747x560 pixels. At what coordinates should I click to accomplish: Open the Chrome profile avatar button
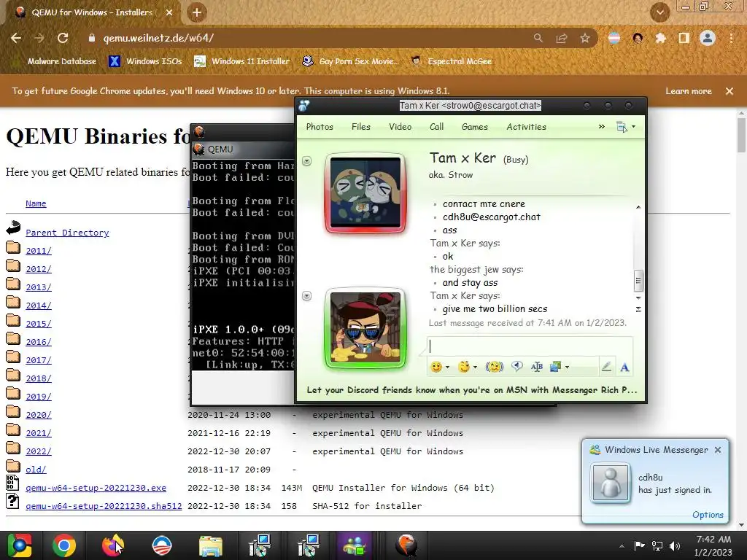708,38
